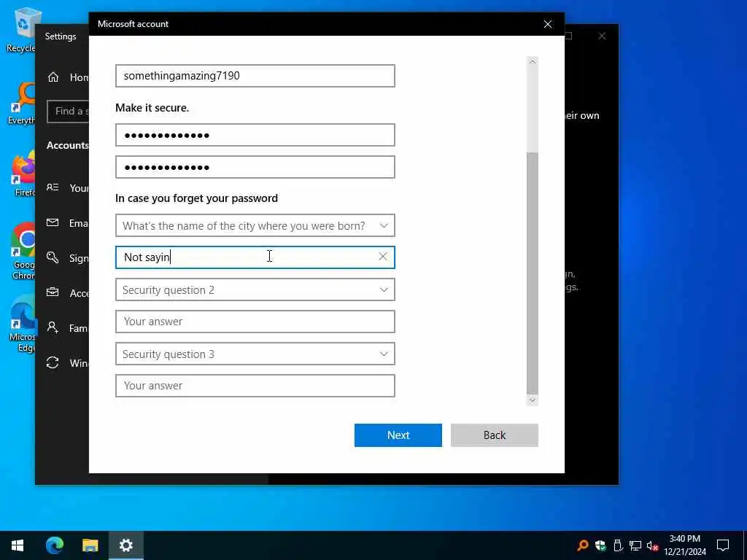Clear the Not sayin answer with X
The height and width of the screenshot is (560, 747).
(382, 257)
